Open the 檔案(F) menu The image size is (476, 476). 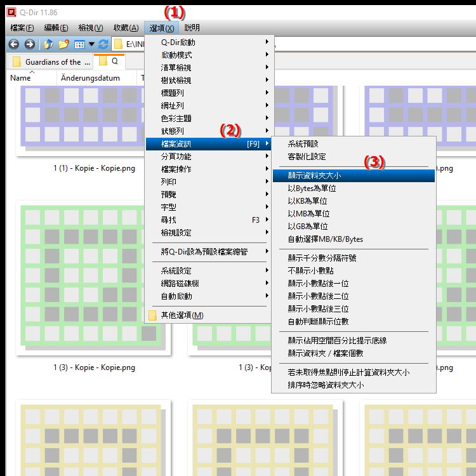[22, 28]
